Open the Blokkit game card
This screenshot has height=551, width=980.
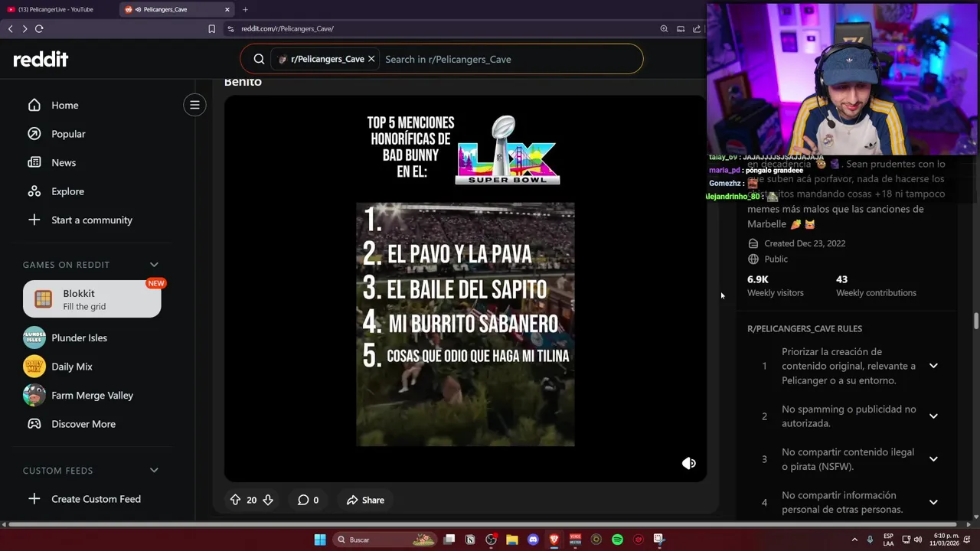92,299
